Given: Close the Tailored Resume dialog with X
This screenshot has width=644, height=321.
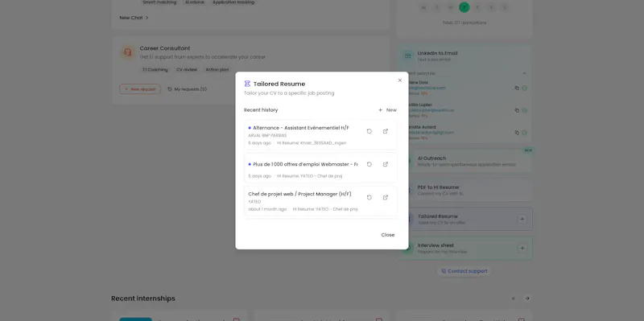Looking at the screenshot, I should 399,80.
